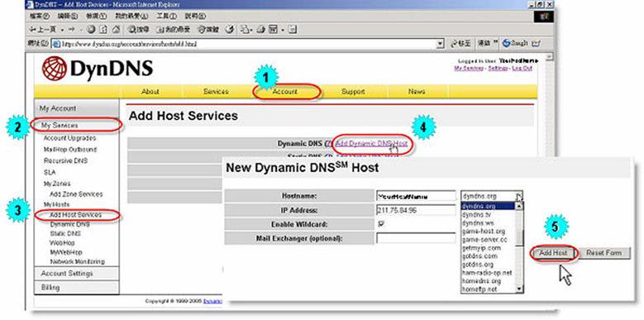The width and height of the screenshot is (644, 320).
Task: Go back with the IE Back button
Action: (x=44, y=30)
